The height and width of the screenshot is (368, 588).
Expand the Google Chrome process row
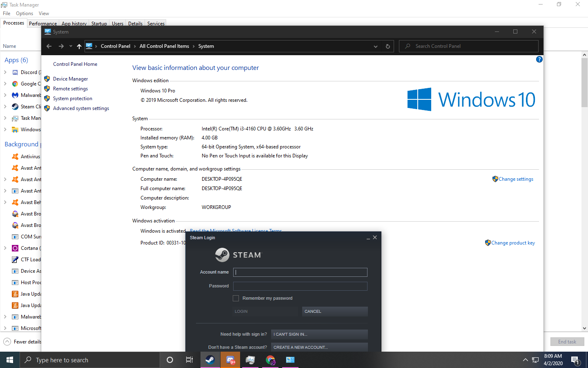[5, 84]
